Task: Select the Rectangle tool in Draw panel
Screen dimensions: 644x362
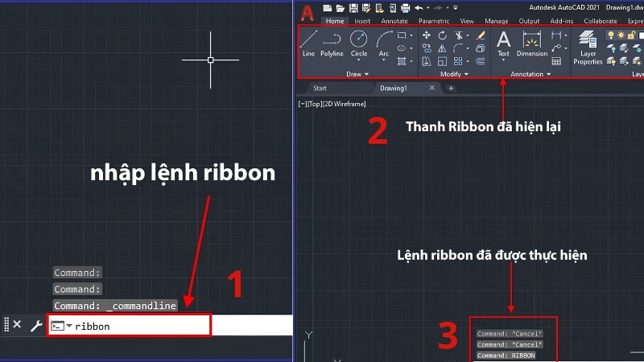Action: click(402, 35)
